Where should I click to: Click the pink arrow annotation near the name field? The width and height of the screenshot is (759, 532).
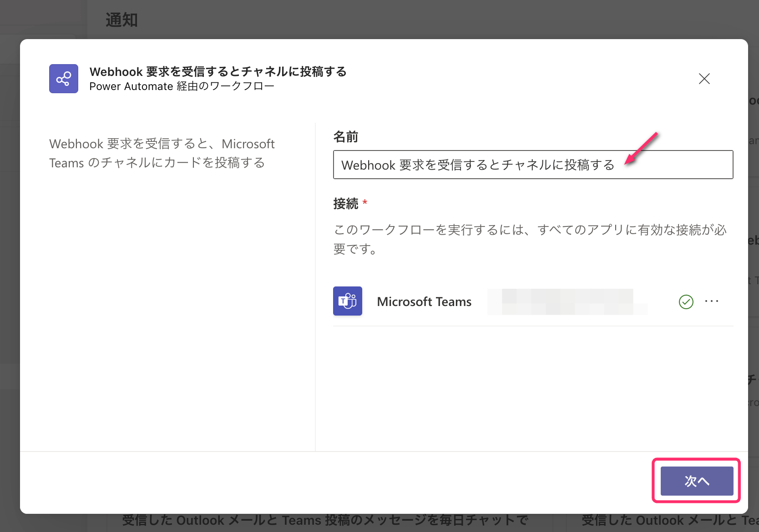[642, 148]
